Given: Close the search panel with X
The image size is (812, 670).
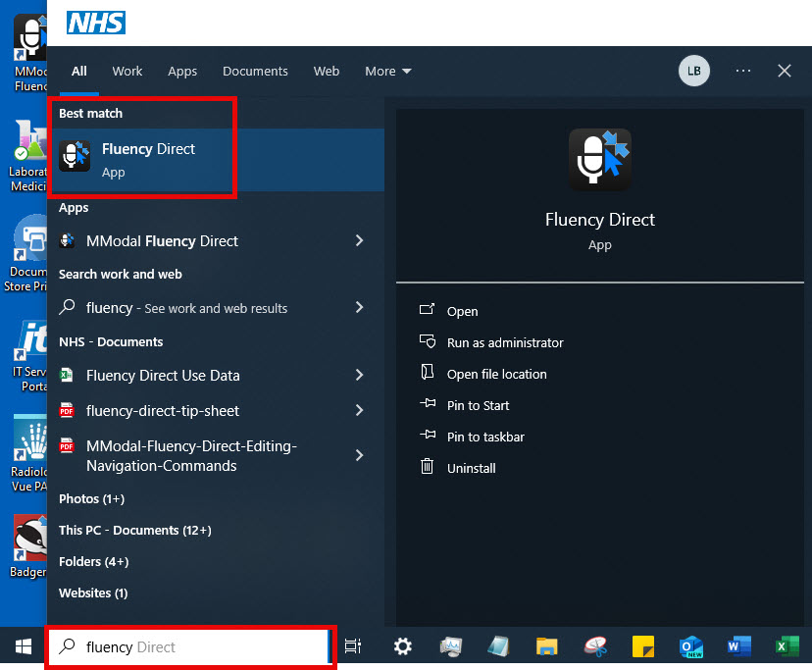Looking at the screenshot, I should (x=784, y=71).
